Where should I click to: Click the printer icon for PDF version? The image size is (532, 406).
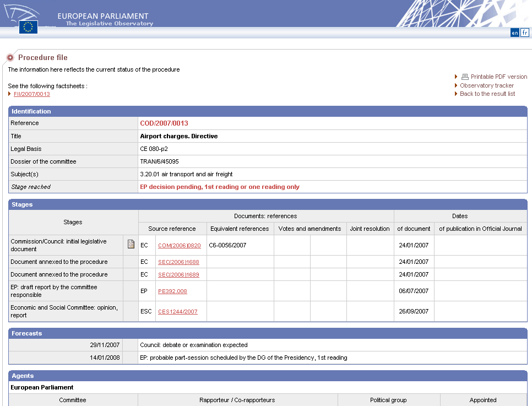[x=465, y=77]
